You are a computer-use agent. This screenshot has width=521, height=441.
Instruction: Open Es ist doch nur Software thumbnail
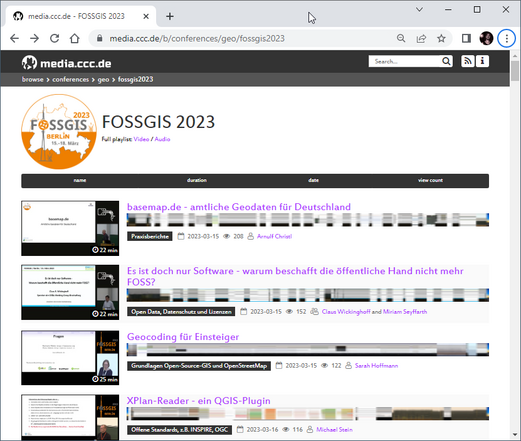pyautogui.click(x=70, y=292)
